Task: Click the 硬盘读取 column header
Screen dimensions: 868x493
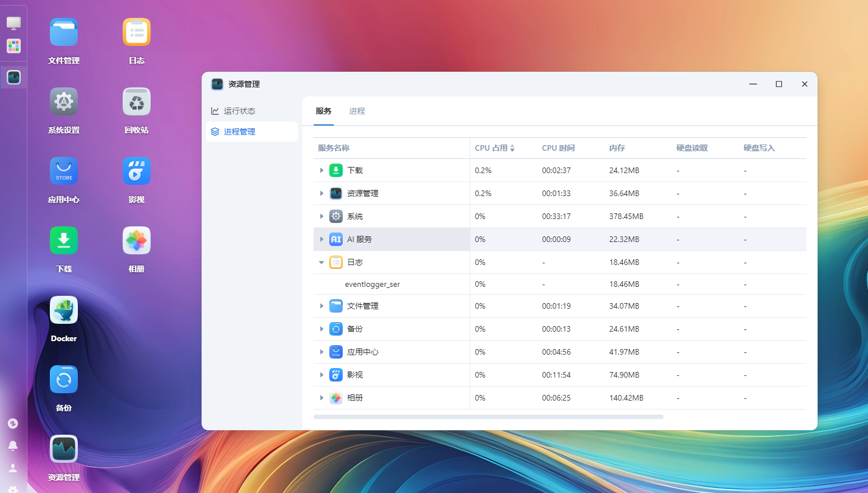Action: pos(692,148)
